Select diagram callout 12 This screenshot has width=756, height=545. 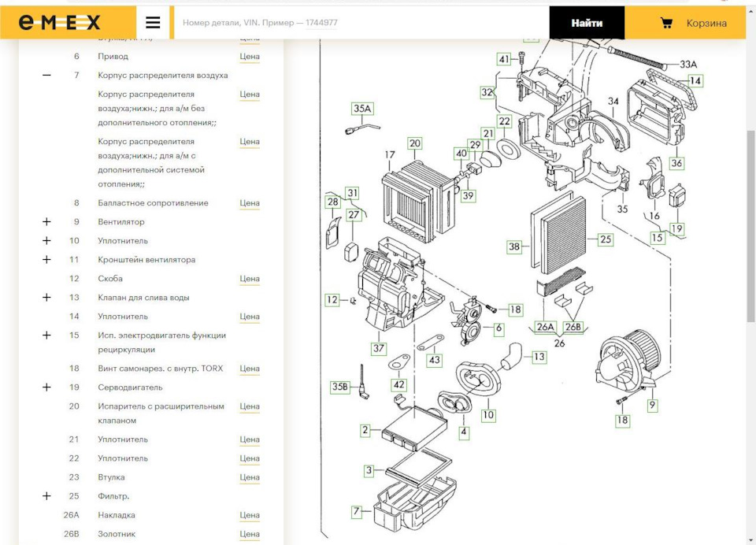[332, 299]
